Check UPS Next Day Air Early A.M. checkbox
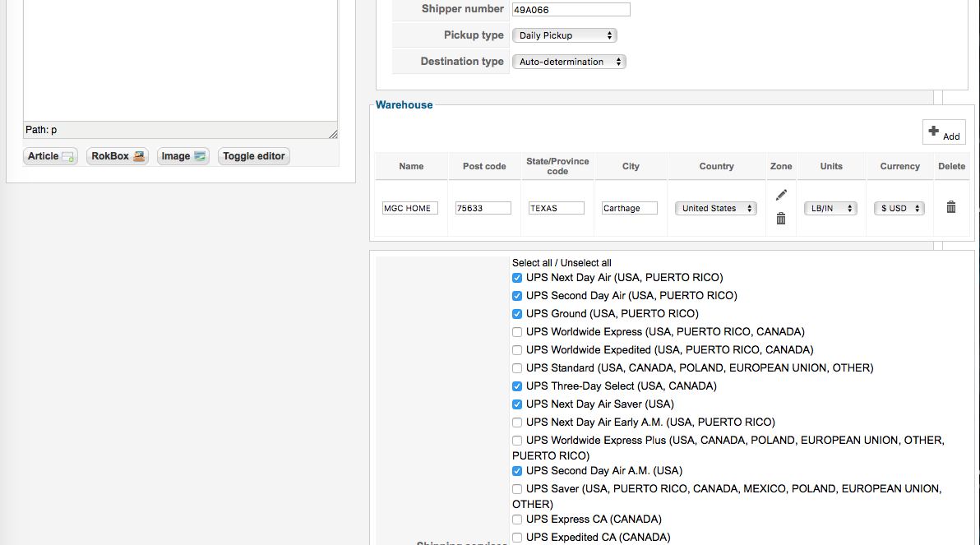 click(x=517, y=423)
